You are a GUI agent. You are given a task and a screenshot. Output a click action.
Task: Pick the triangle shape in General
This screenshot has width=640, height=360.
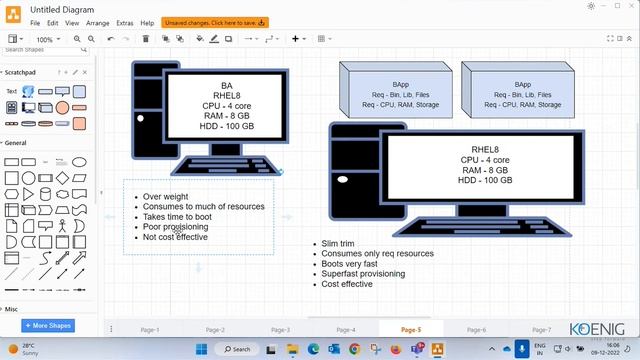[x=28, y=194]
